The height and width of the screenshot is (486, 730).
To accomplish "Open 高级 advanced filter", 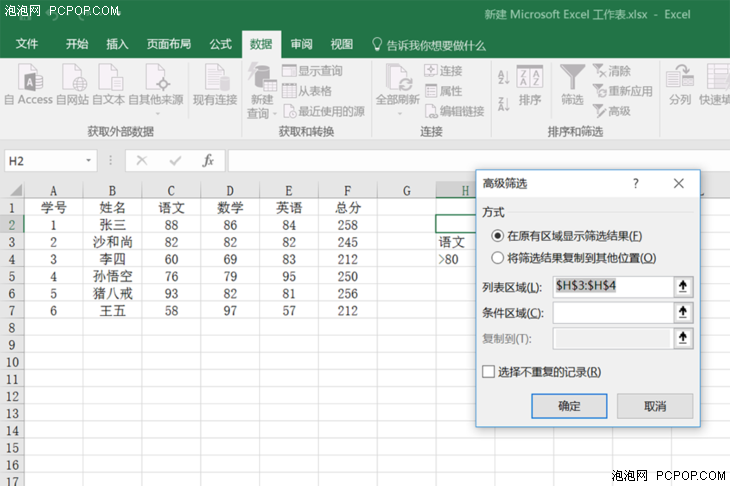I will pos(612,111).
